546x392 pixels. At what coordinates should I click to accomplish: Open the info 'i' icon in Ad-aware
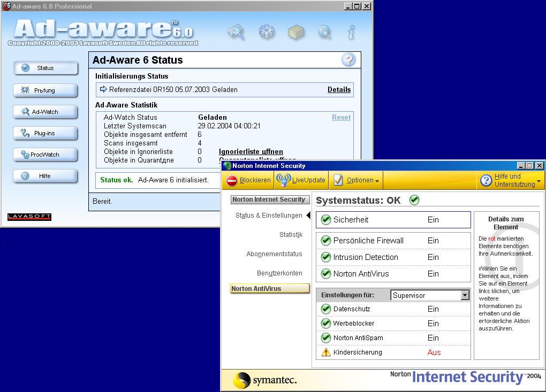point(351,32)
